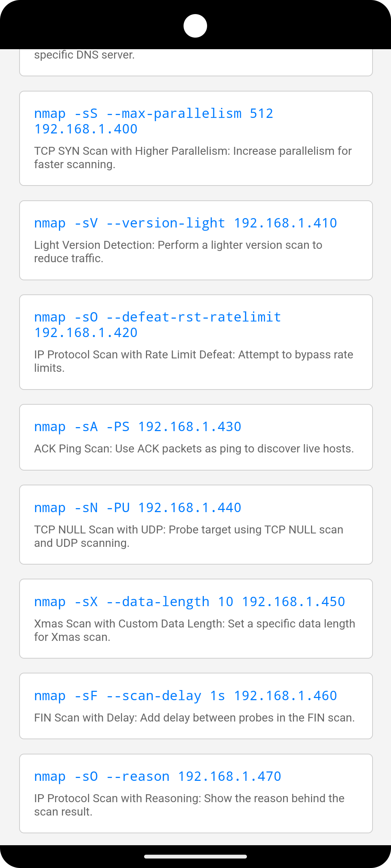Tap the Xmas Scan Custom Data Length description
This screenshot has height=868, width=391.
point(195,630)
